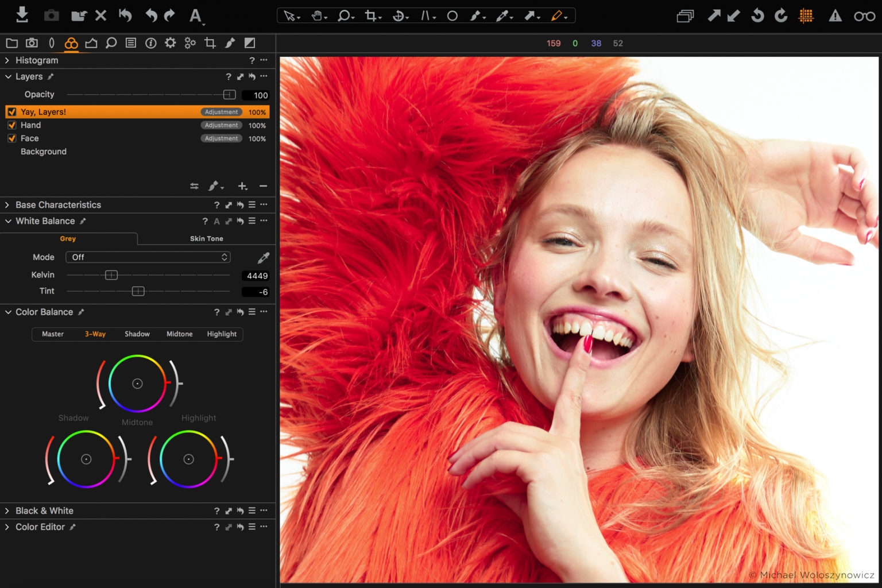Switch to the Skin Tone tab

(x=206, y=238)
